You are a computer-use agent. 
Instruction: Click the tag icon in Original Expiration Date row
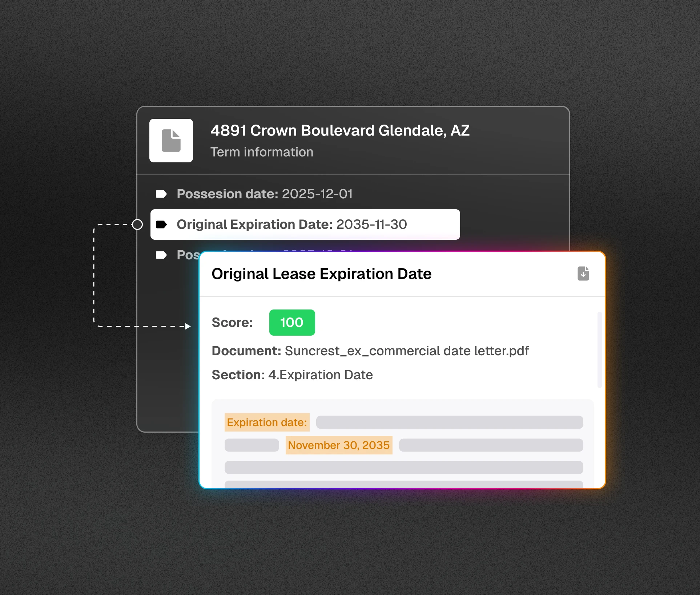coord(161,224)
